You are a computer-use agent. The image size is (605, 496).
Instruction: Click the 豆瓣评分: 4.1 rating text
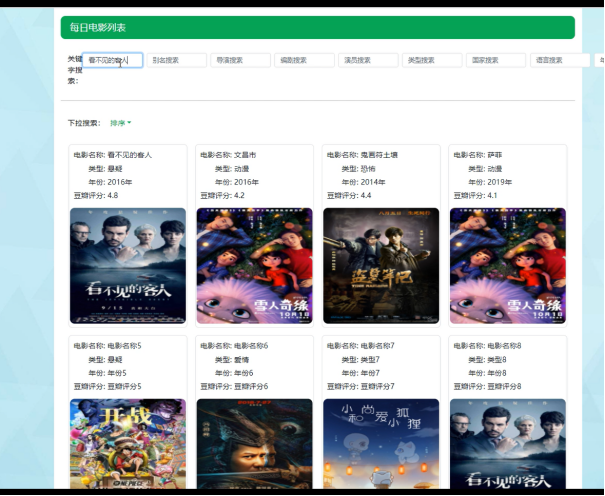(475, 196)
